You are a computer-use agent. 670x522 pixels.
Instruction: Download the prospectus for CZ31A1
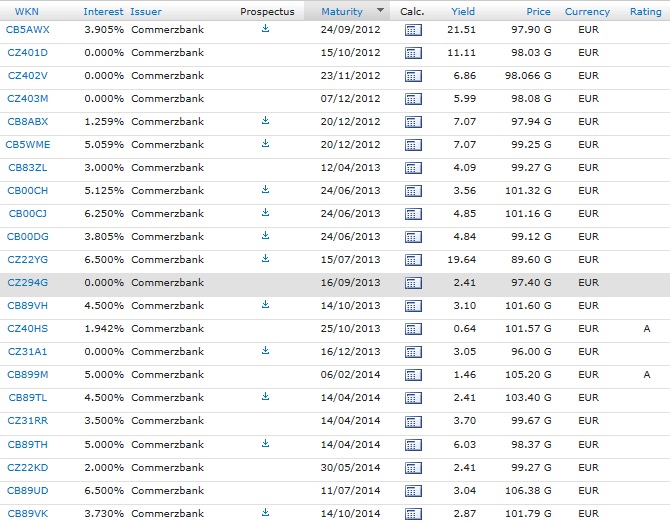(x=265, y=351)
